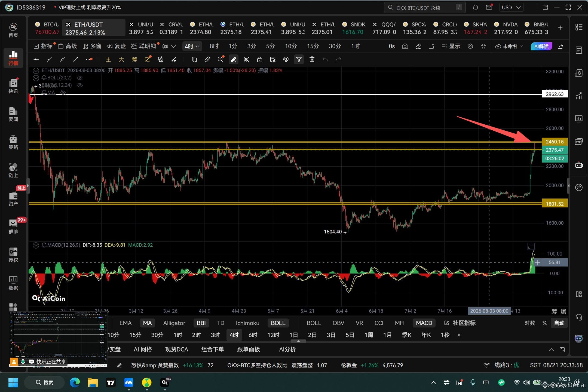Toggle 对数 logarithmic scale
The height and width of the screenshot is (392, 588).
[x=530, y=323]
